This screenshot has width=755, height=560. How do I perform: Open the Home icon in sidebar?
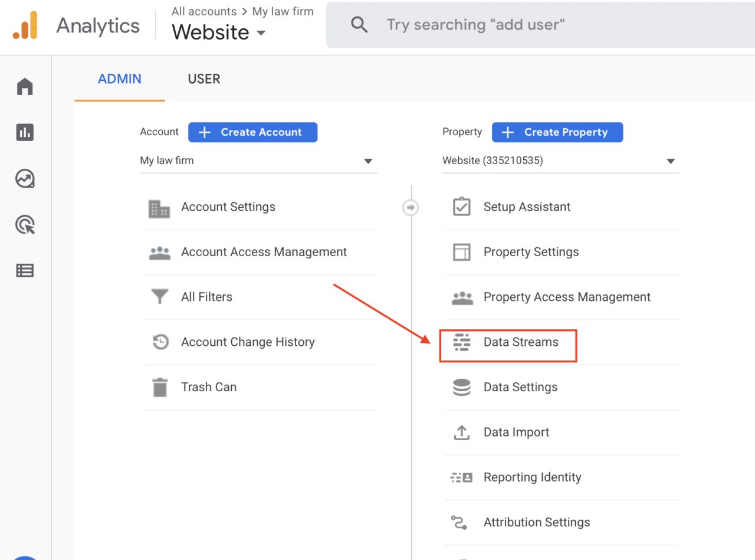pos(25,87)
